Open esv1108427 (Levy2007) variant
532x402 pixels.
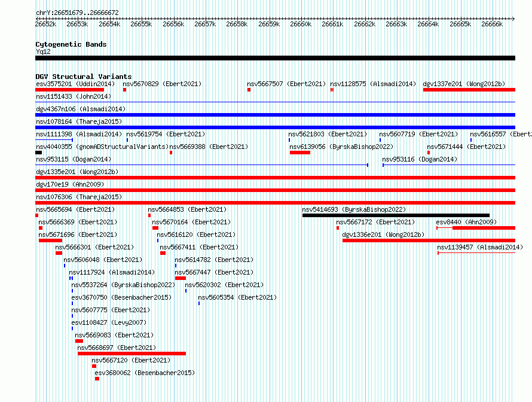click(109, 322)
